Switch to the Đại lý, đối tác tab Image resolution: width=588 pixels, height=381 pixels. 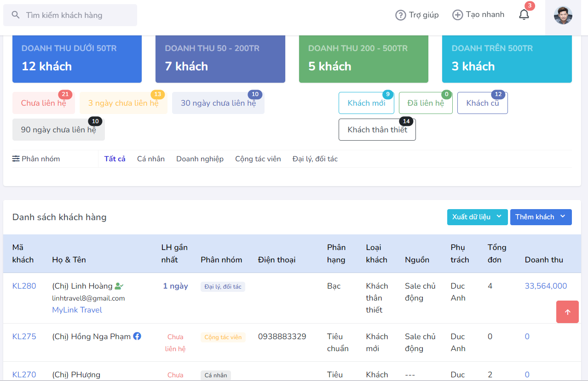pyautogui.click(x=315, y=159)
